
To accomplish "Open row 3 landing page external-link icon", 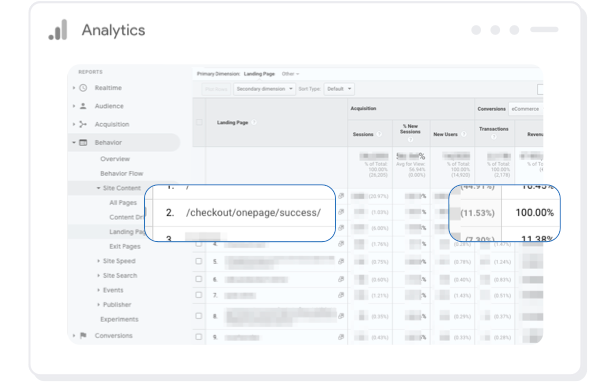I will click(341, 228).
